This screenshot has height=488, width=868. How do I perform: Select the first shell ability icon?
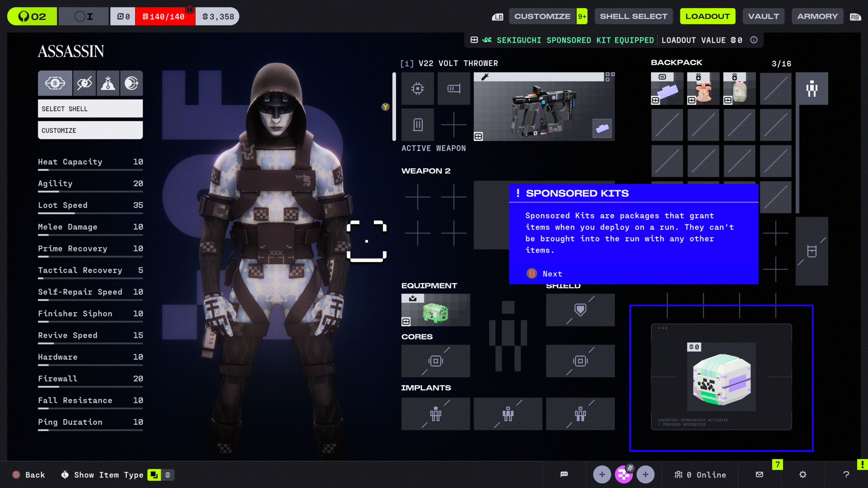pyautogui.click(x=55, y=83)
